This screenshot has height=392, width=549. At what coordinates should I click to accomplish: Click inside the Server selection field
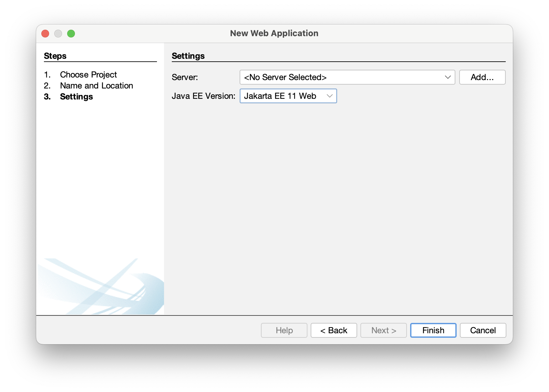pyautogui.click(x=323, y=77)
